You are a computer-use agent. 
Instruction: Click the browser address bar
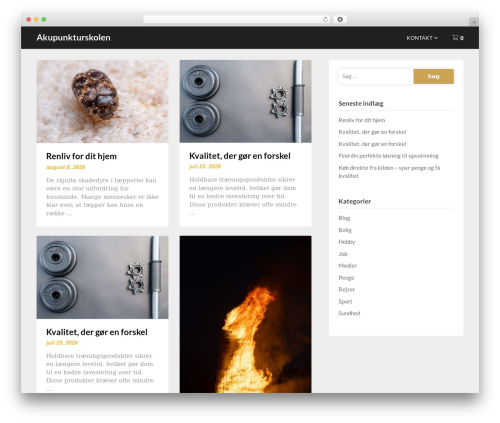click(x=237, y=19)
